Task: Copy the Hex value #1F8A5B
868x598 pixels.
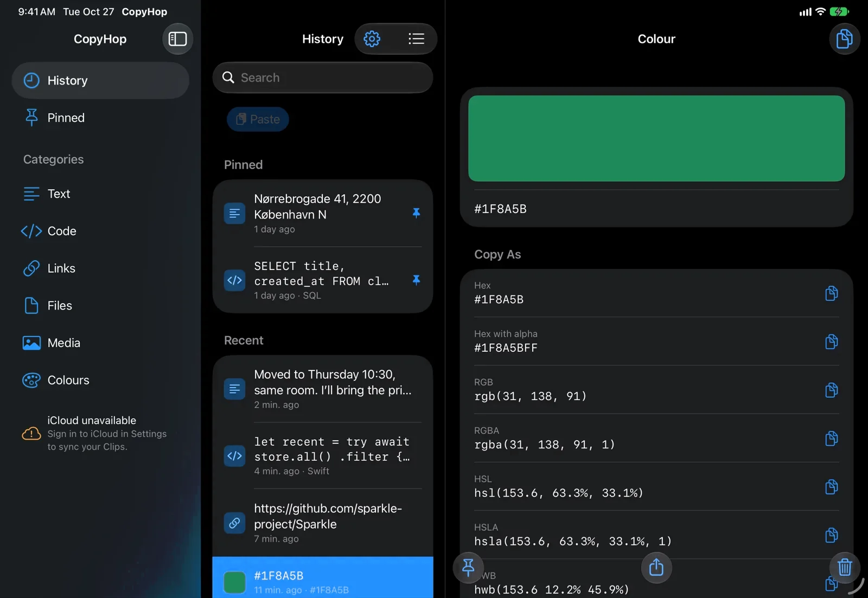Action: click(x=831, y=293)
